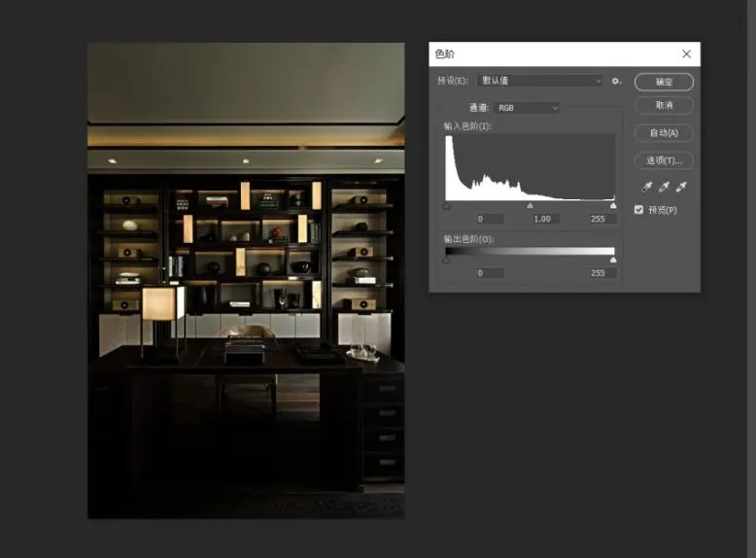Click the input midtone gamma slider
The width and height of the screenshot is (756, 558).
pos(530,206)
